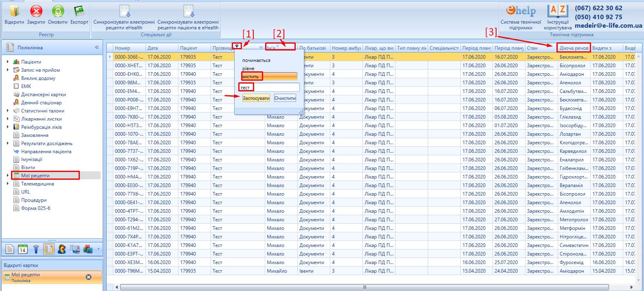Click horizontal scrollbar thumb under the table
This screenshot has height=291, width=644.
point(365,287)
